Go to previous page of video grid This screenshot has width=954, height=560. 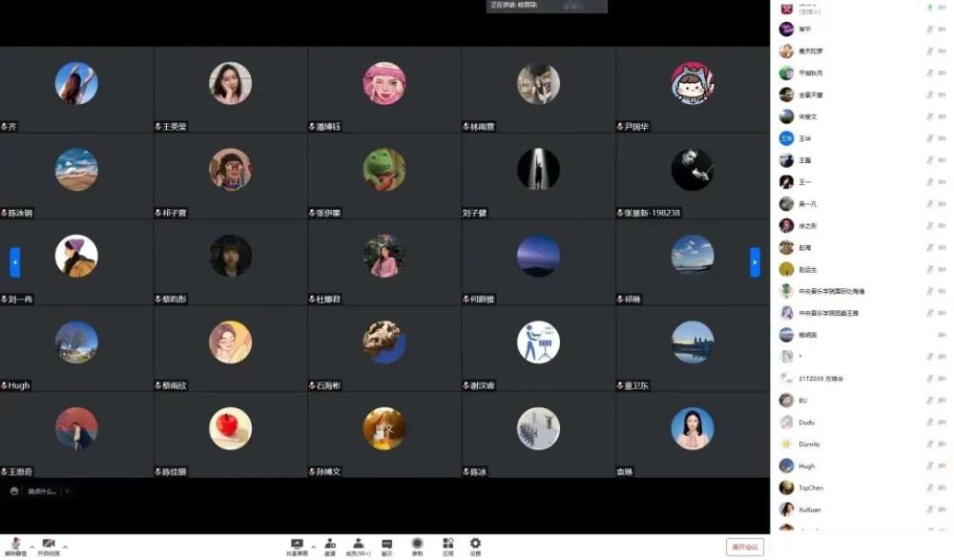coord(14,261)
